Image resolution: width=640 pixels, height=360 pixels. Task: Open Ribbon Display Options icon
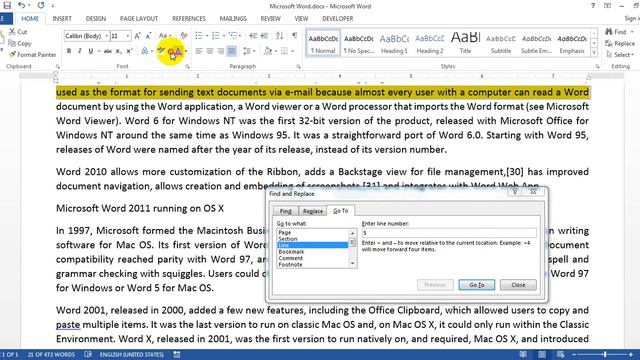(x=607, y=6)
